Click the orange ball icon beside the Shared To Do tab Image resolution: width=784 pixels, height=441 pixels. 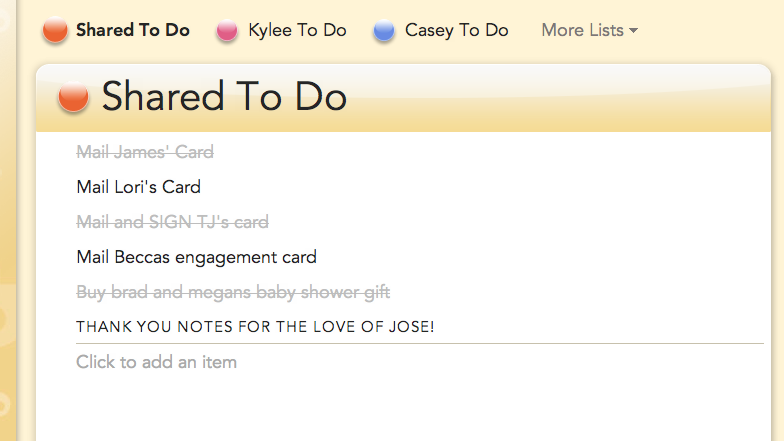click(x=55, y=31)
